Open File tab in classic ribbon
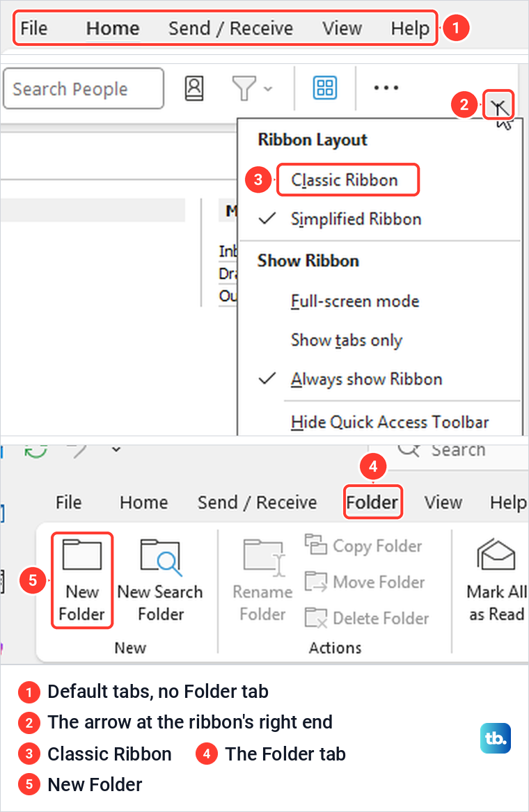 coord(68,502)
